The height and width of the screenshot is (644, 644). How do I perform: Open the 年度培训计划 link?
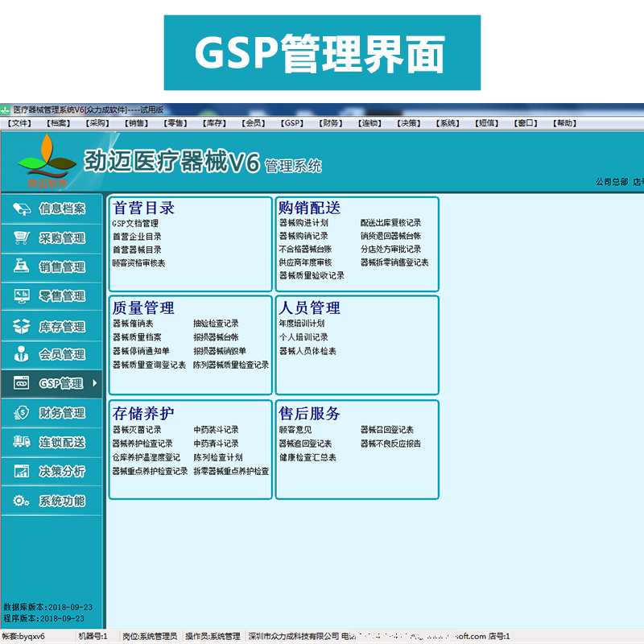tap(302, 324)
